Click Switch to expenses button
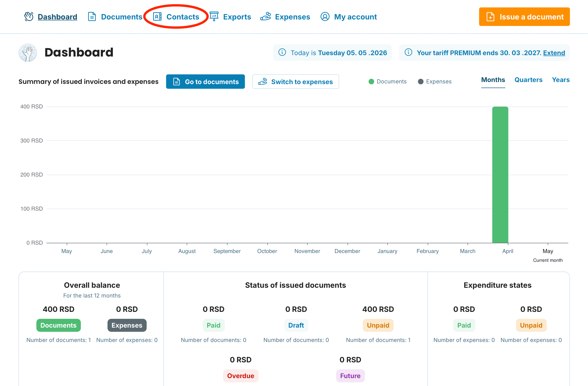 [295, 82]
